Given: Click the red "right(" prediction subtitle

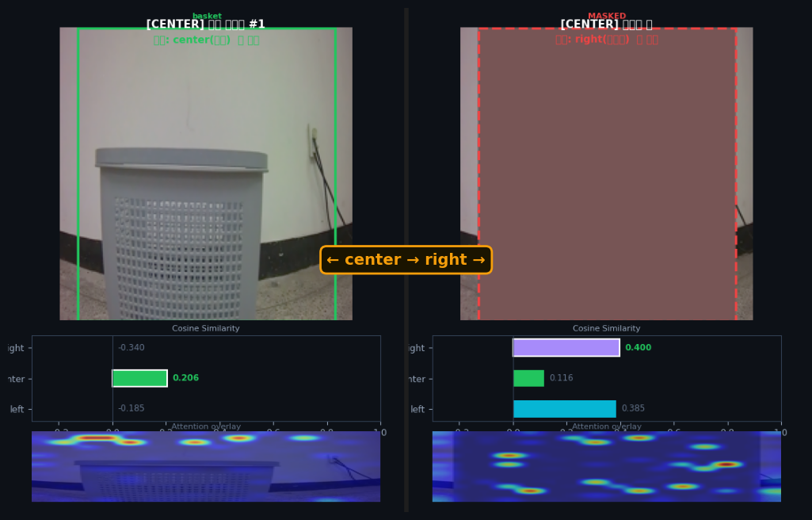Looking at the screenshot, I should (x=606, y=40).
